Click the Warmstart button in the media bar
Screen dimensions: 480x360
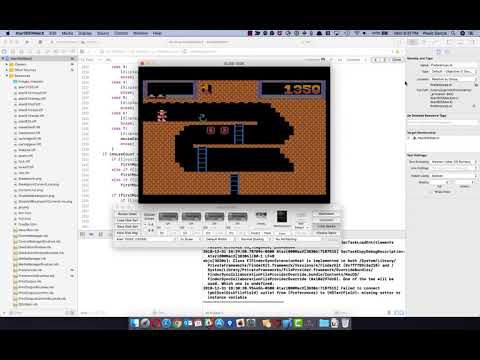click(326, 214)
